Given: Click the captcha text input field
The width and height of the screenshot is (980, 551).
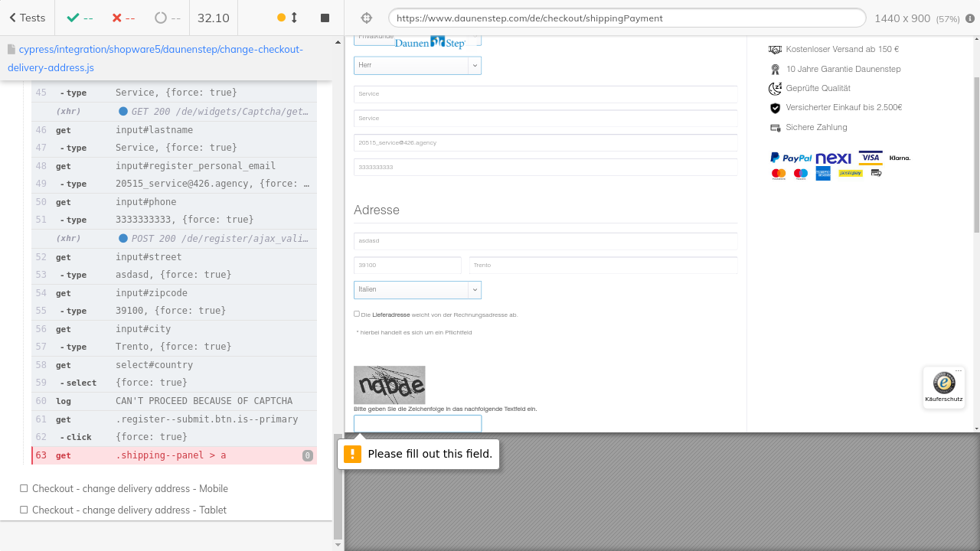Looking at the screenshot, I should coord(417,423).
